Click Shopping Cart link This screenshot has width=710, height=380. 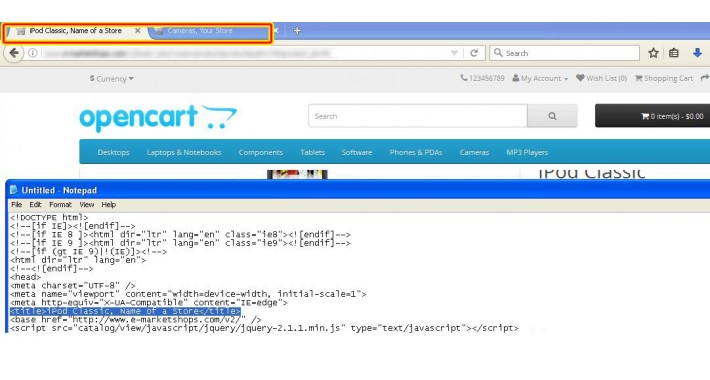(x=664, y=78)
